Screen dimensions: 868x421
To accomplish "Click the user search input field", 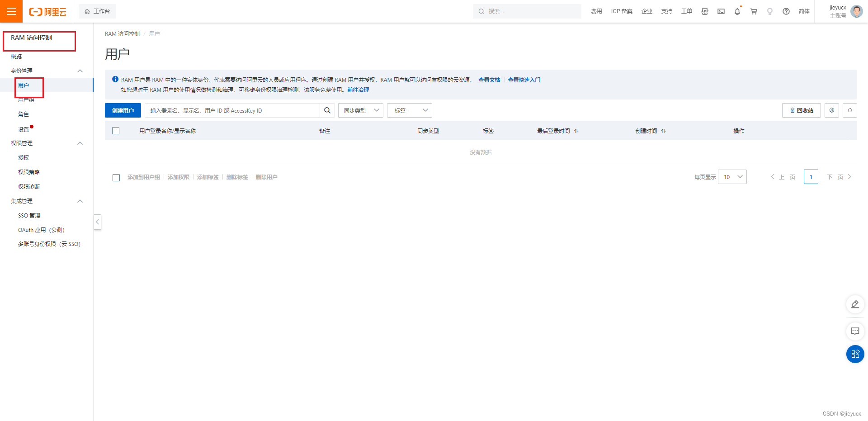I will 232,110.
